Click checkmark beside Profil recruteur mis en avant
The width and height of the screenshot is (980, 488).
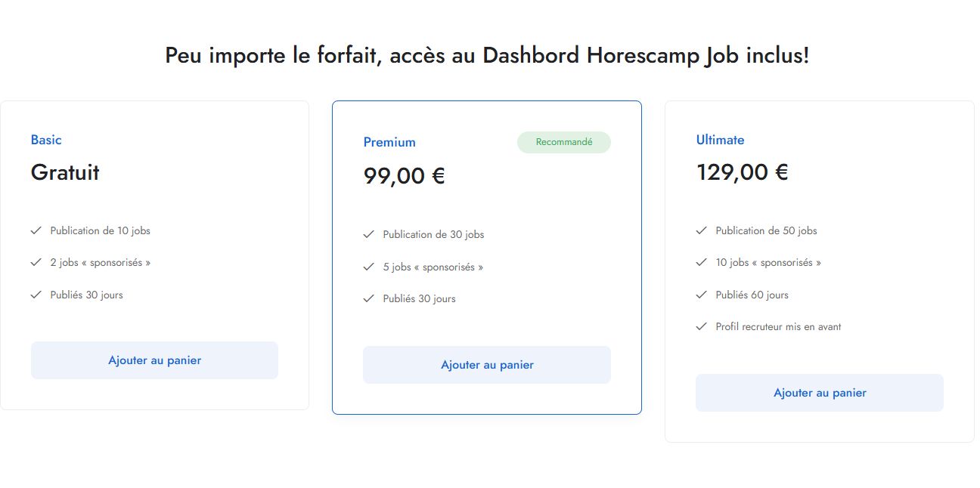[x=701, y=326]
